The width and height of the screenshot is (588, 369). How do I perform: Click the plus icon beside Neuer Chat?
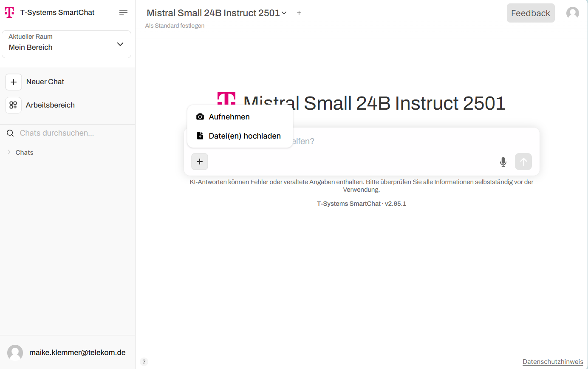pyautogui.click(x=14, y=82)
